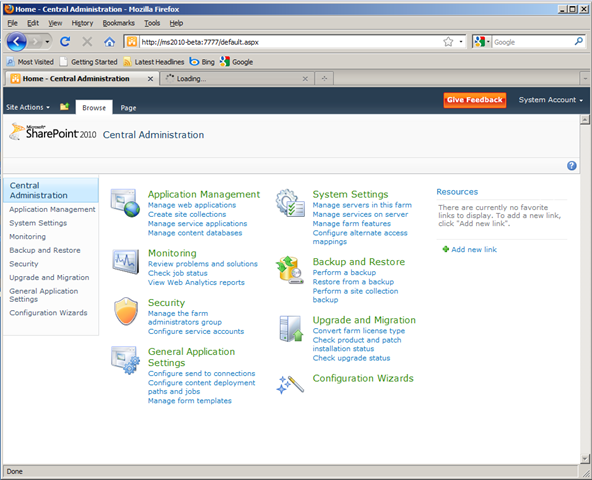The width and height of the screenshot is (592, 480).
Task: Reload the page with the refresh icon
Action: point(65,42)
